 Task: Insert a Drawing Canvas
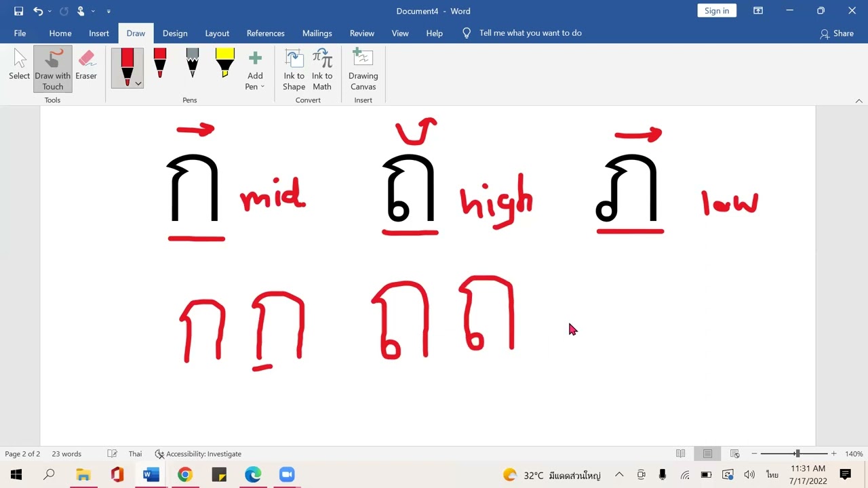tap(363, 70)
